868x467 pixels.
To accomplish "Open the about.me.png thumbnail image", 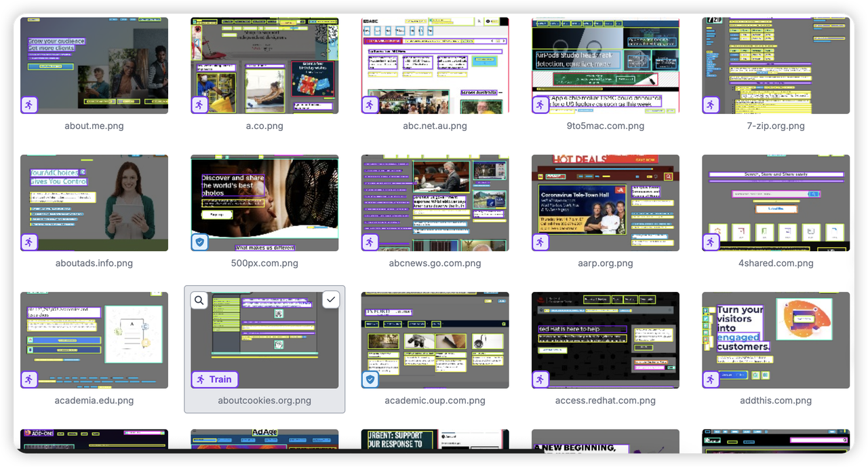I will 94,66.
